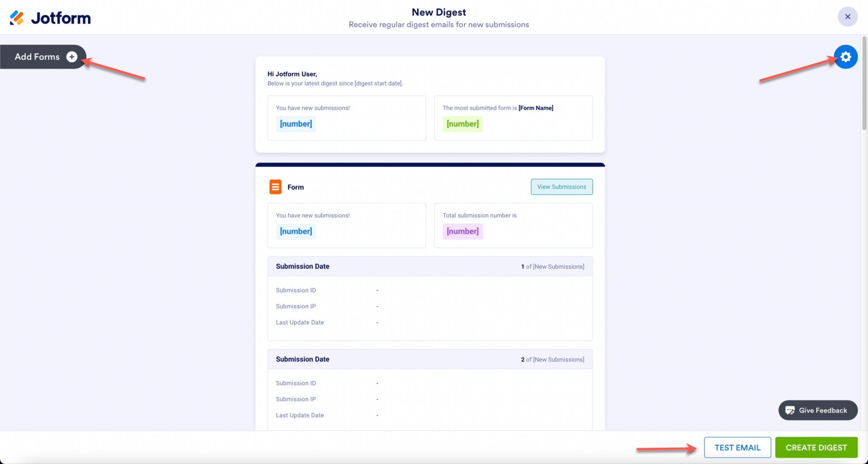The height and width of the screenshot is (464, 868).
Task: Click the first Submission Date header
Action: [303, 266]
